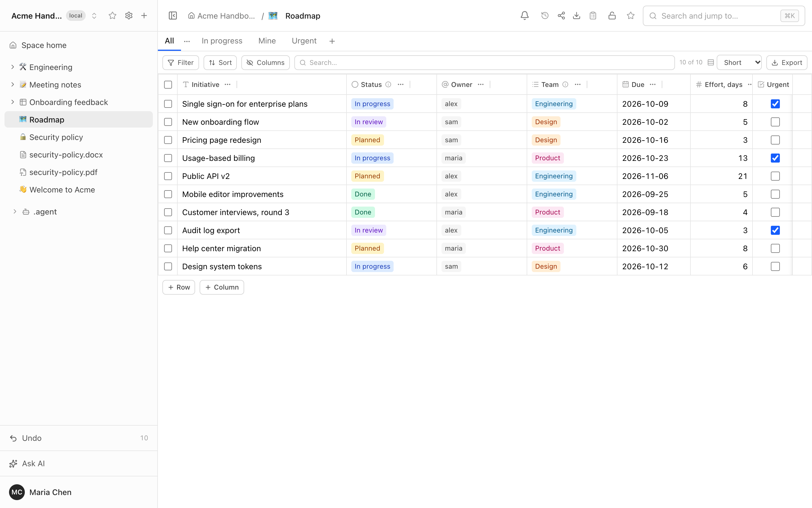Screen dimensions: 812x508
Task: Star the Roadmap page in header
Action: click(x=630, y=16)
